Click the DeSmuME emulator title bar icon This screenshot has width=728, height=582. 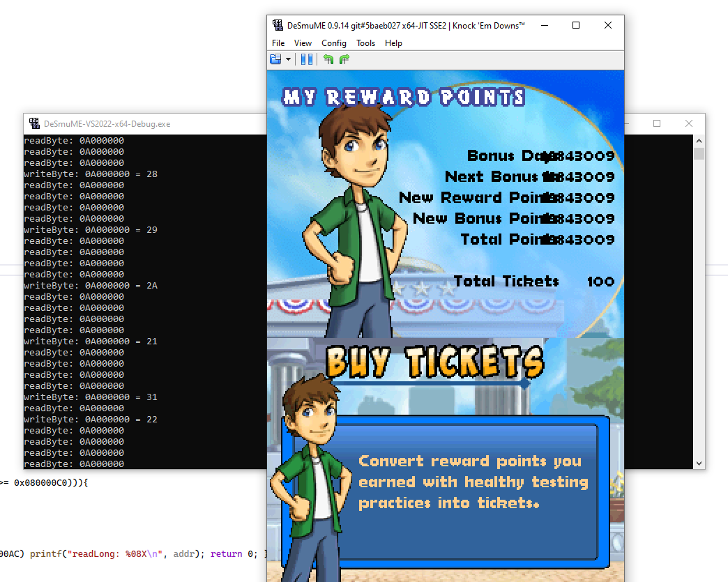pos(278,25)
